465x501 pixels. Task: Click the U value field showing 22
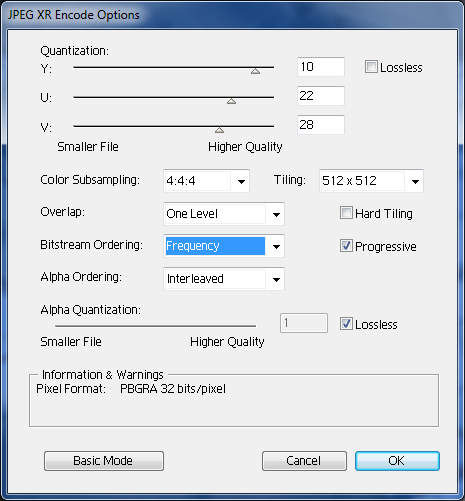(321, 96)
